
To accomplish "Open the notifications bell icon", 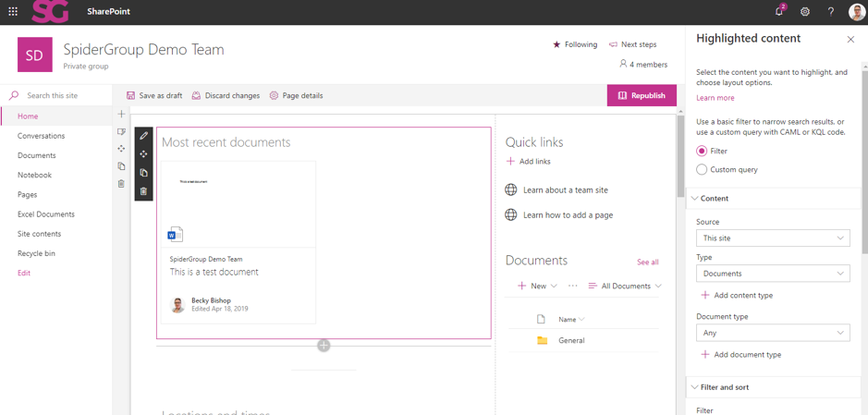I will [779, 12].
